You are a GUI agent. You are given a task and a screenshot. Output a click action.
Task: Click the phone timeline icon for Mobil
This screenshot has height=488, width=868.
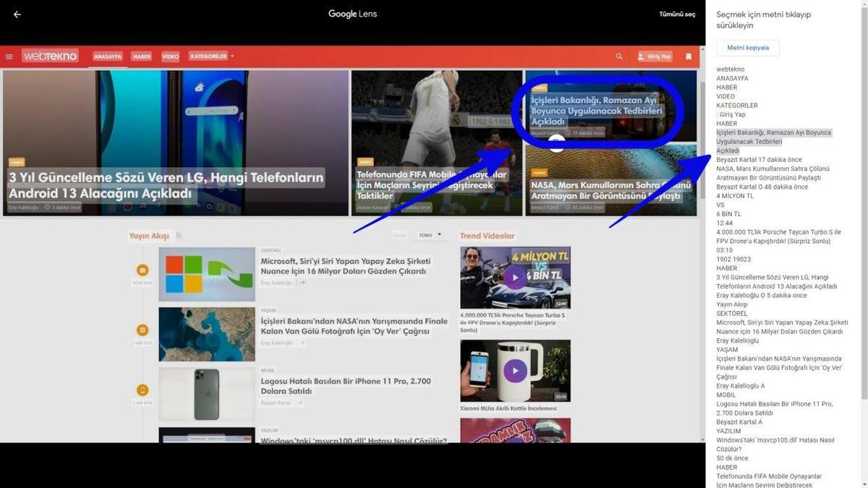[142, 390]
